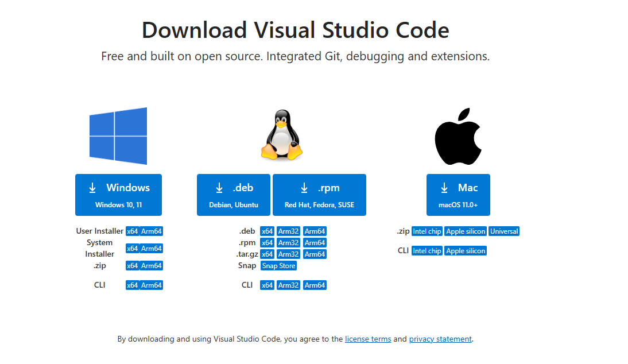Download Mac .zip for Apple silicon
Viewport: 628px width, 364px height.
click(465, 231)
